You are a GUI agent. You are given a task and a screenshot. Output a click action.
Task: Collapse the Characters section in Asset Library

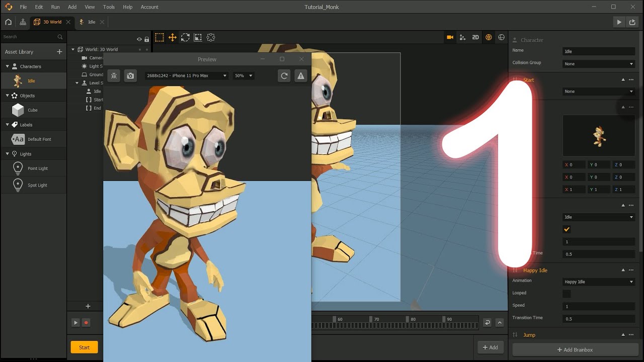(x=8, y=66)
